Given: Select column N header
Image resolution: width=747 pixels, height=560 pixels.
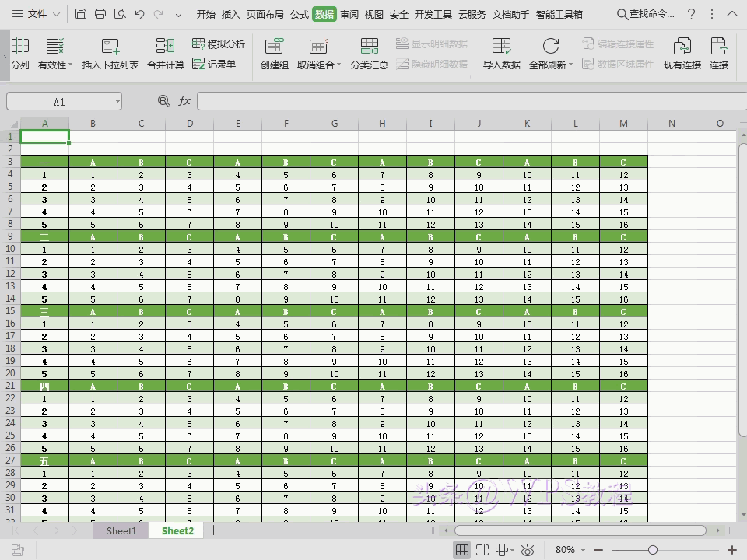Looking at the screenshot, I should point(672,124).
